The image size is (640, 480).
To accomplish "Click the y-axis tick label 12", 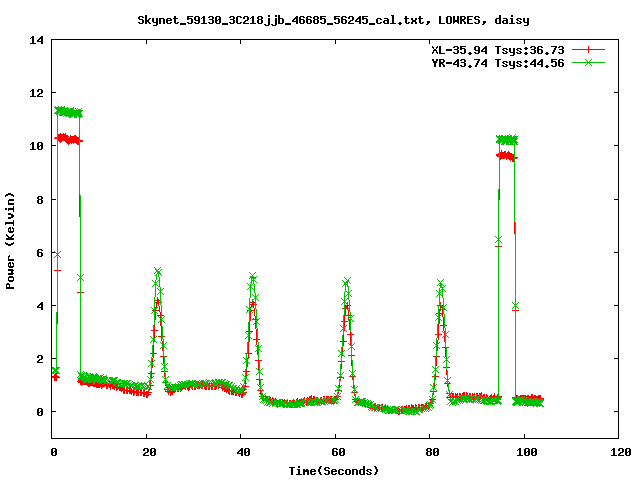I will [36, 93].
